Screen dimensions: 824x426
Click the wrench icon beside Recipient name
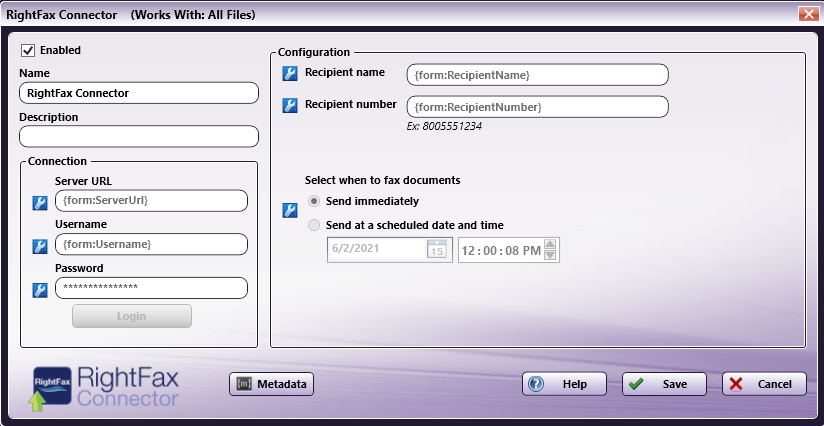click(290, 74)
